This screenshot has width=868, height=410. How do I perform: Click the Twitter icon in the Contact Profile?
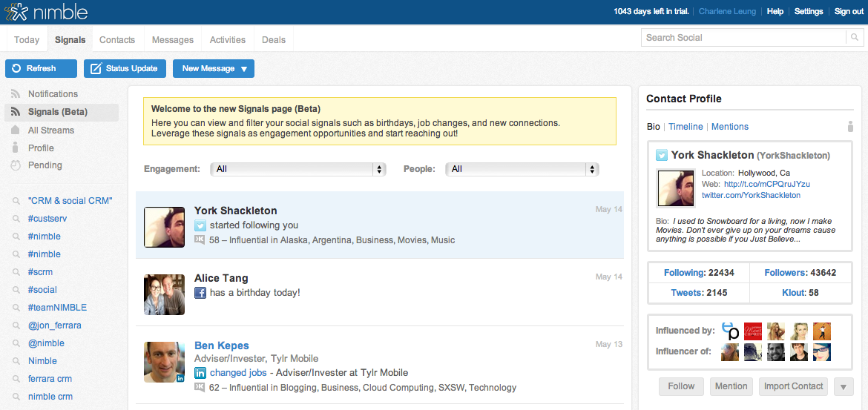tap(661, 156)
